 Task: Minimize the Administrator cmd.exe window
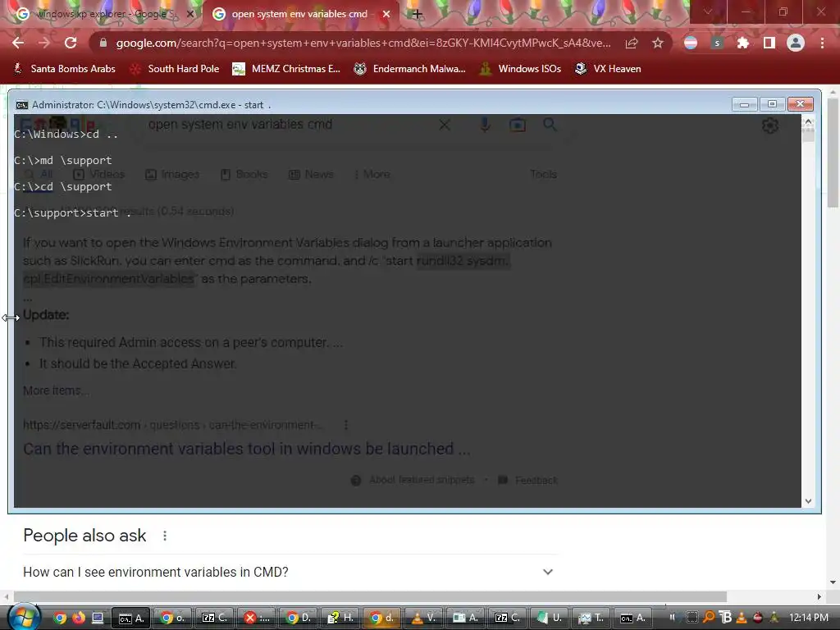coord(745,104)
